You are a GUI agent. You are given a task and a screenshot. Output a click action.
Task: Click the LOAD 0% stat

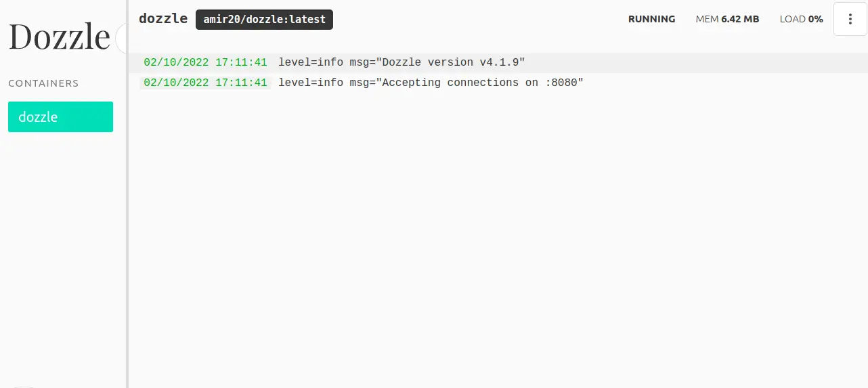coord(801,19)
